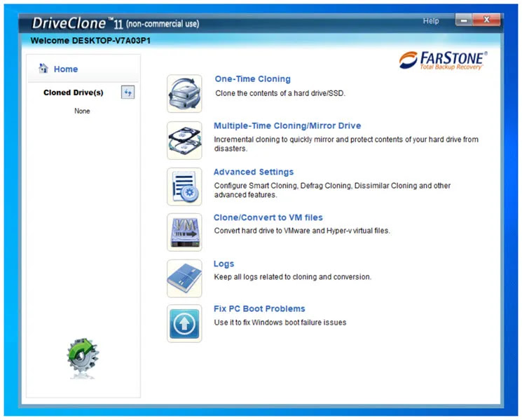Minimize the DriveClone window
Viewport: 522px width, 420px height.
tap(463, 20)
